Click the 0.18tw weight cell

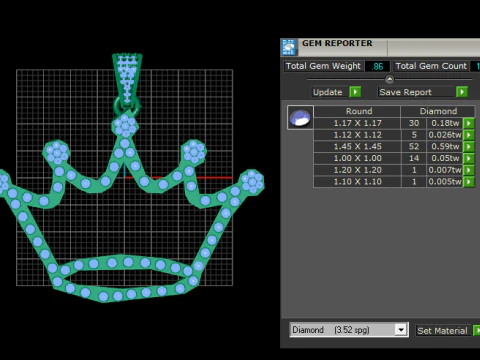[445, 123]
